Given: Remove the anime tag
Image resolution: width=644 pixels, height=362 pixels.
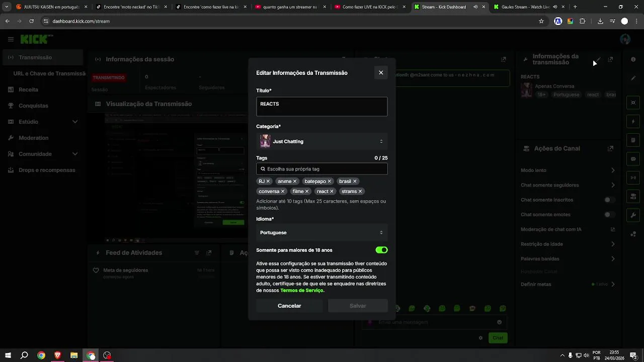Looking at the screenshot, I should pos(295,181).
